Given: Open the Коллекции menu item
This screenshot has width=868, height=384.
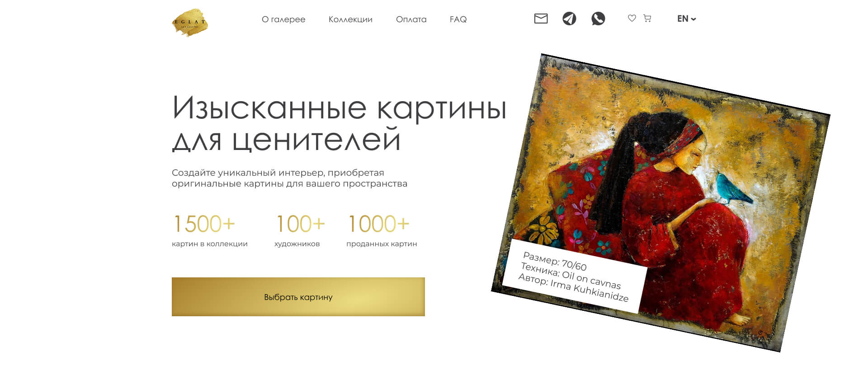Looking at the screenshot, I should click(350, 19).
